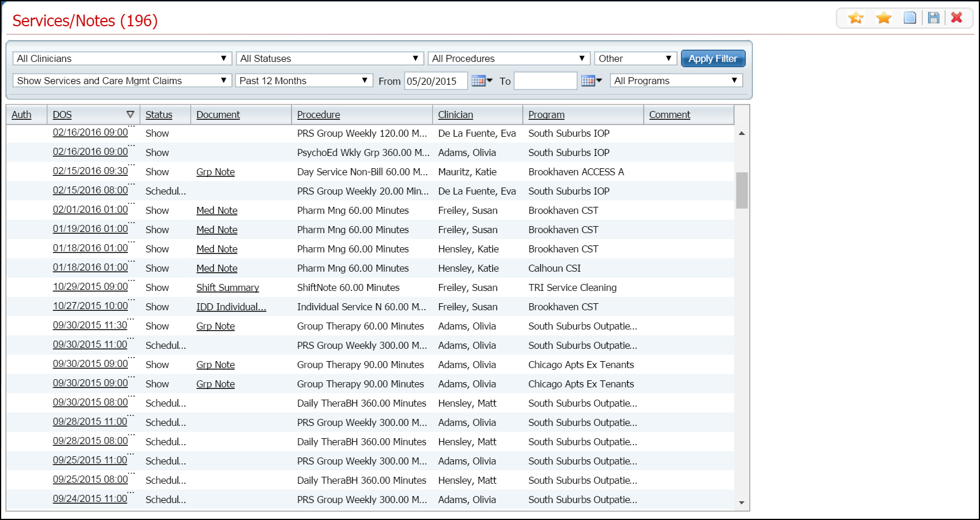The width and height of the screenshot is (980, 520).
Task: Sort by the Program column header
Action: pos(546,115)
